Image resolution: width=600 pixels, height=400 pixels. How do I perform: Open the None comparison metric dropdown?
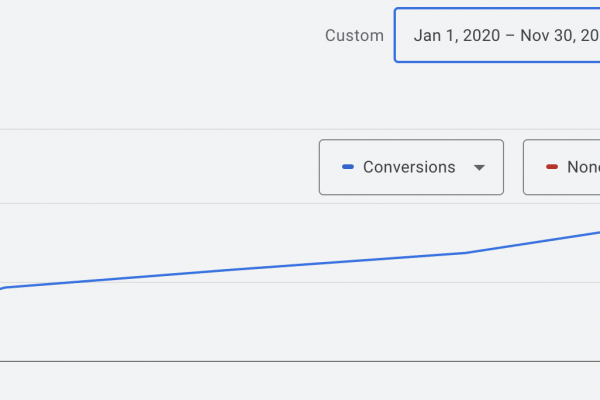[562, 167]
